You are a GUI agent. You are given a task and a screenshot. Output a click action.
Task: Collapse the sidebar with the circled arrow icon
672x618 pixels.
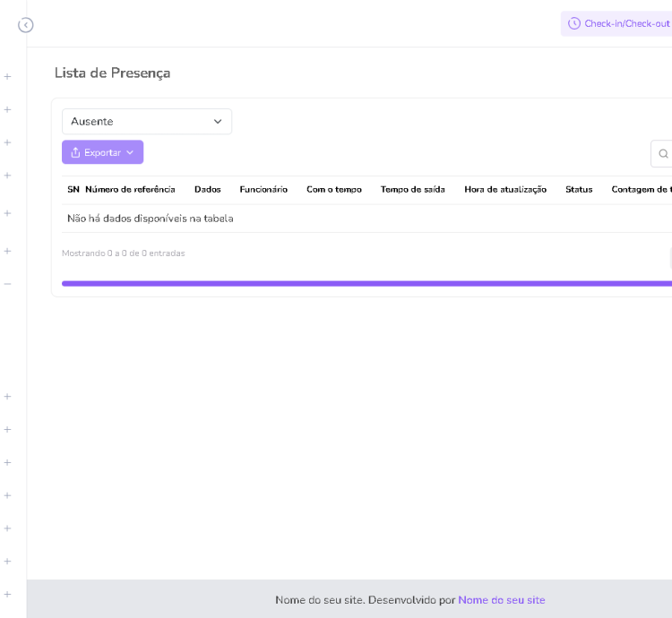pyautogui.click(x=26, y=25)
